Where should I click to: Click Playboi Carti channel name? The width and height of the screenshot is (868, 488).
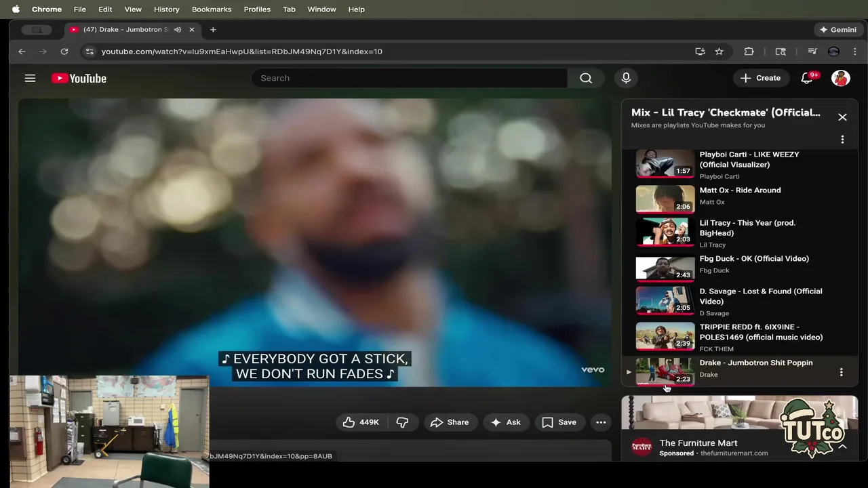(719, 176)
